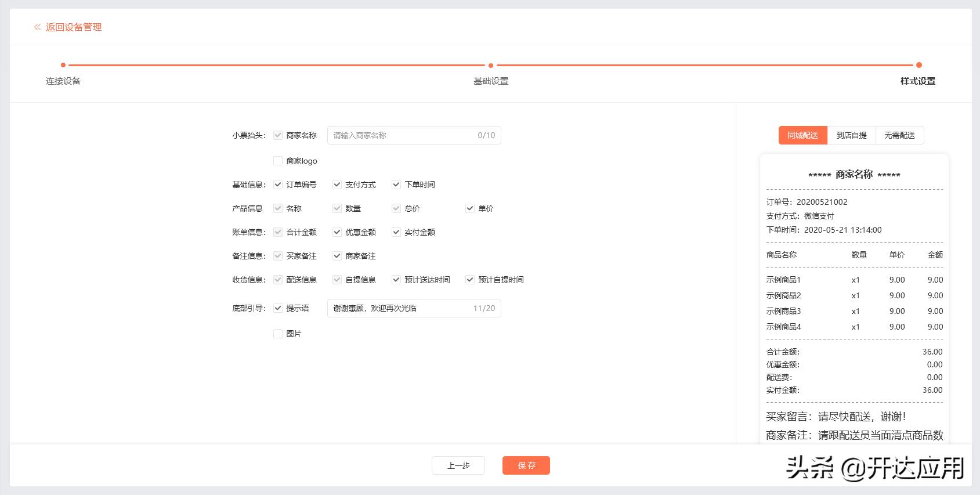Switch preview to 无需配送 tab
The image size is (980, 495).
pyautogui.click(x=900, y=135)
